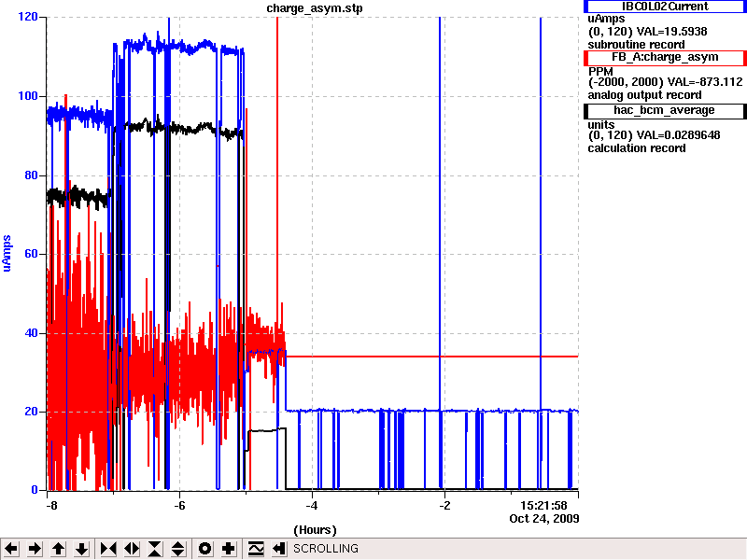Select the IBC0L02Current blue legend entry
Image resolution: width=747 pixels, height=560 pixels.
[x=665, y=7]
